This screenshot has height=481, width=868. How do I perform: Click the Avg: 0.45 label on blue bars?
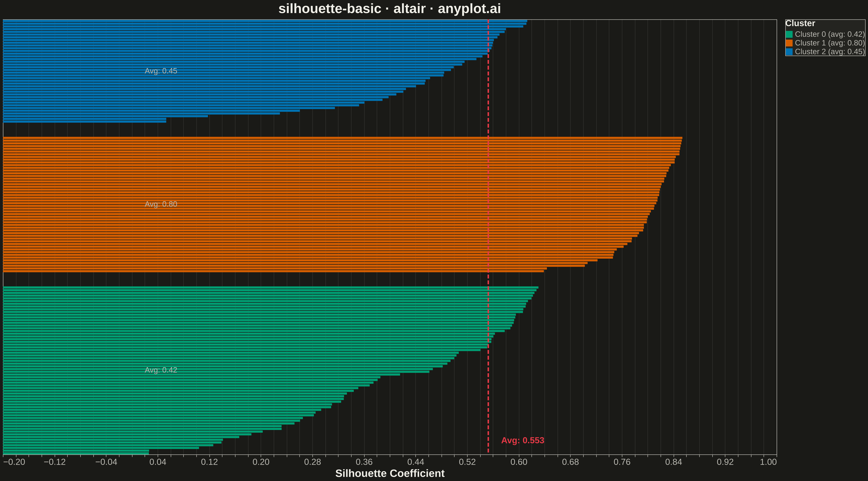click(161, 71)
